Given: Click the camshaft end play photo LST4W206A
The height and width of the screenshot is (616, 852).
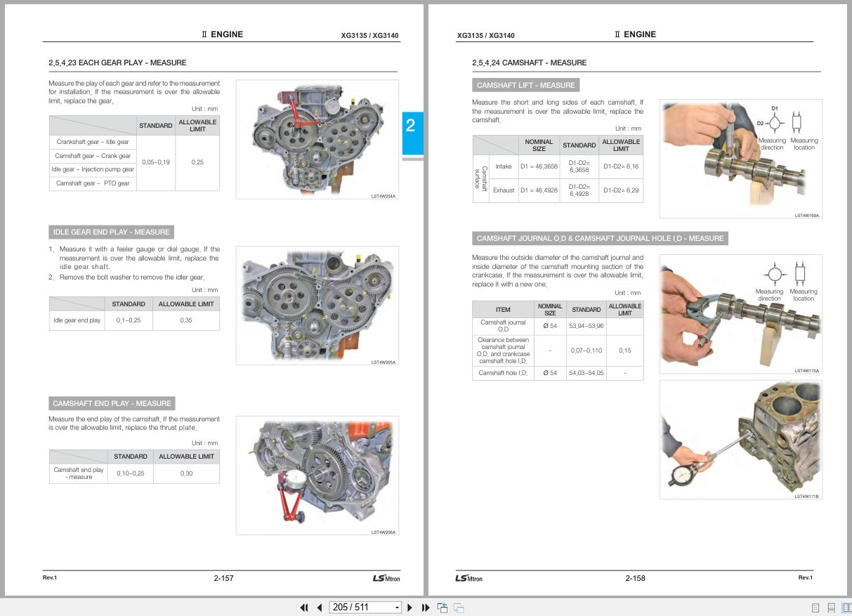Looking at the screenshot, I should (317, 476).
